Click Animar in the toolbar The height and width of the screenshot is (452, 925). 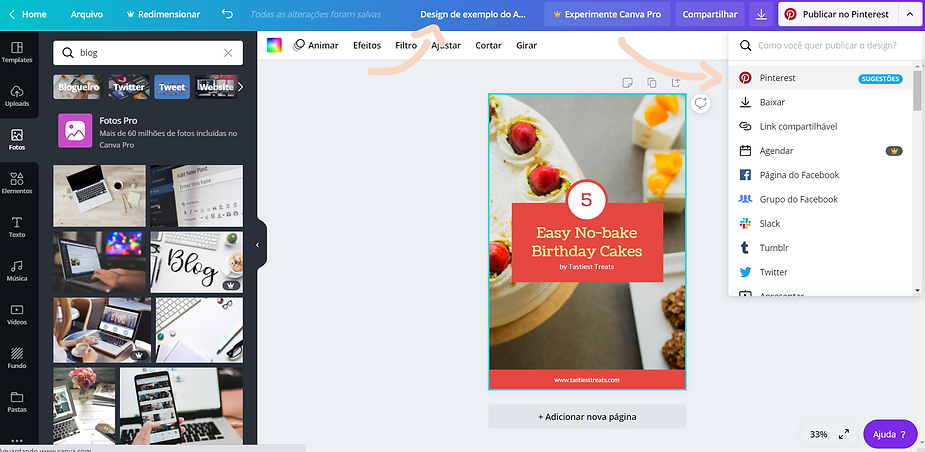click(316, 45)
